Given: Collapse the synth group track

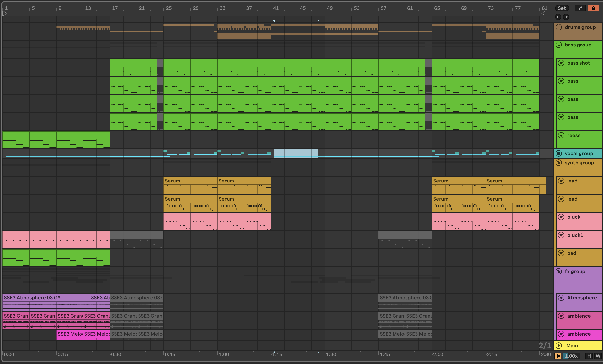Looking at the screenshot, I should coord(559,163).
